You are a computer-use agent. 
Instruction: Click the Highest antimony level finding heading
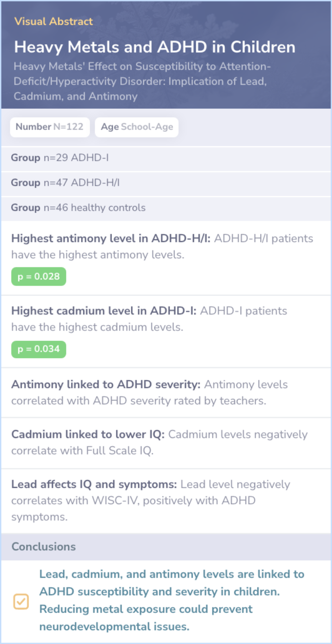click(111, 238)
